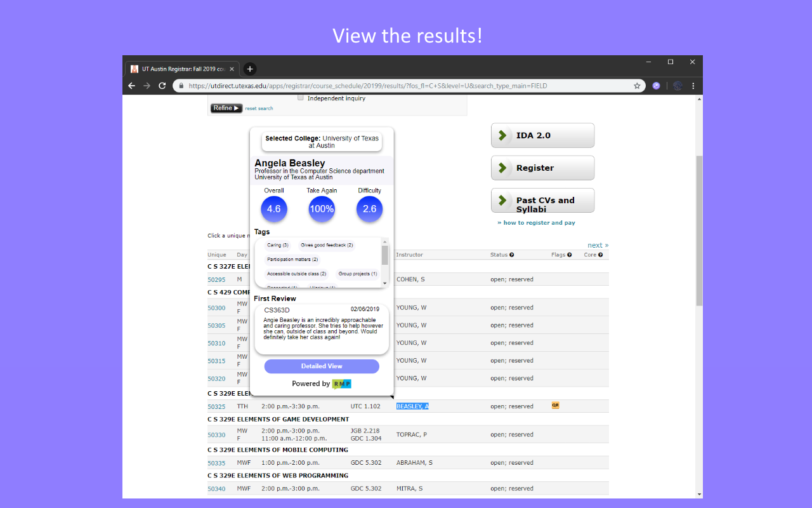Viewport: 812px width, 508px height.
Task: Click the tags list scroll up arrow
Action: [384, 241]
